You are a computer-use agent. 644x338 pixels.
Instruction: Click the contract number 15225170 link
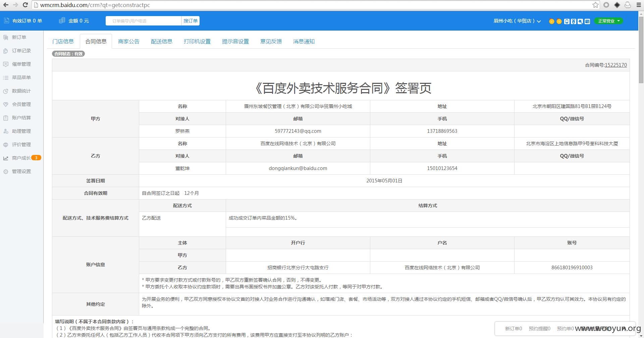click(x=615, y=65)
